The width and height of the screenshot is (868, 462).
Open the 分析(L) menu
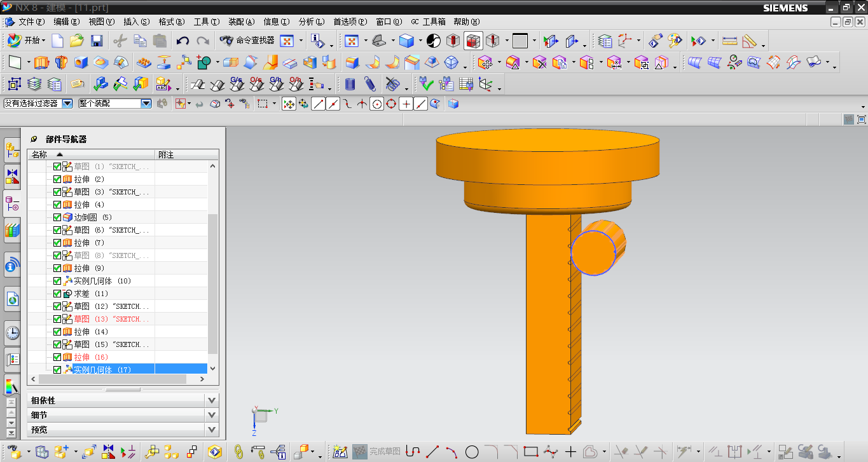[311, 22]
